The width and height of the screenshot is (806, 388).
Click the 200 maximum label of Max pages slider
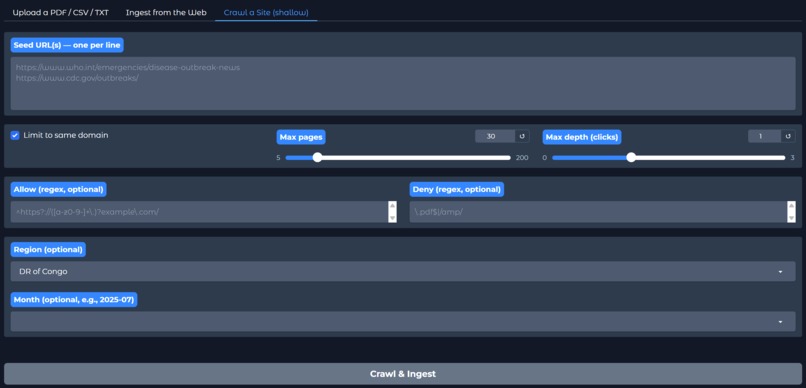click(522, 158)
